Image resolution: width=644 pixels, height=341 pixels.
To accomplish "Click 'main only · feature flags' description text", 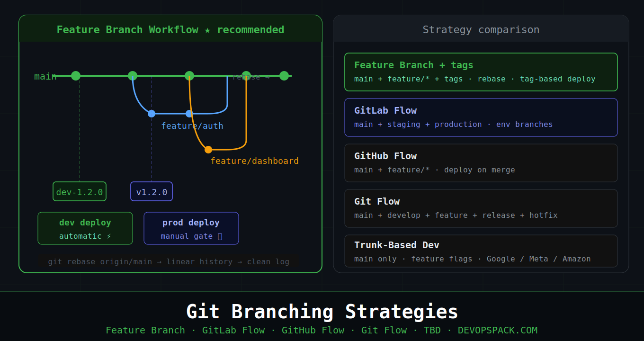I will coord(473,259).
